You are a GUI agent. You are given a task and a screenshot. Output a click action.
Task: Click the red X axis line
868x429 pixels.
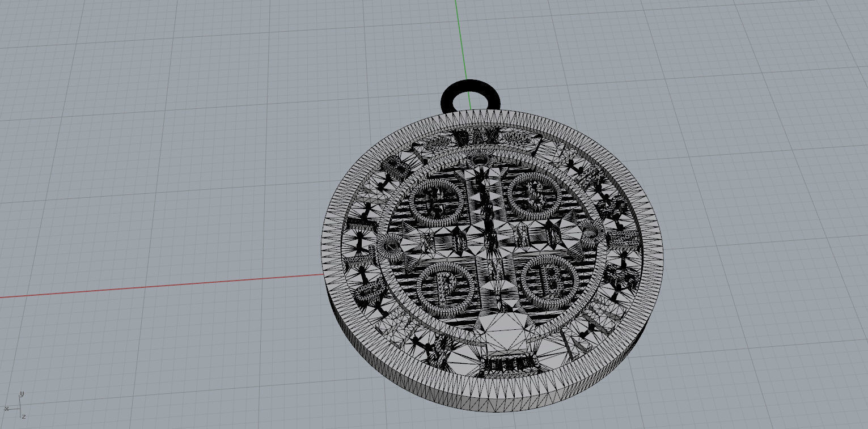tap(162, 286)
